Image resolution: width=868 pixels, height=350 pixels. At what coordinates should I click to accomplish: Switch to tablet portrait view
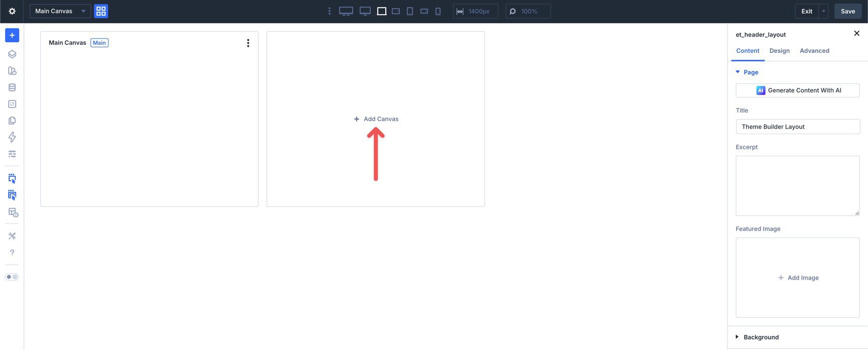point(410,11)
